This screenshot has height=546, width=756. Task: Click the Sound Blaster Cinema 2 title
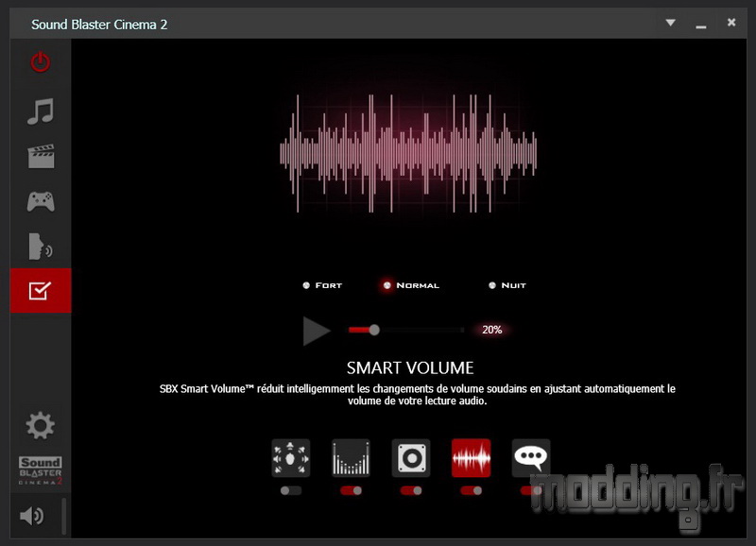tap(99, 25)
